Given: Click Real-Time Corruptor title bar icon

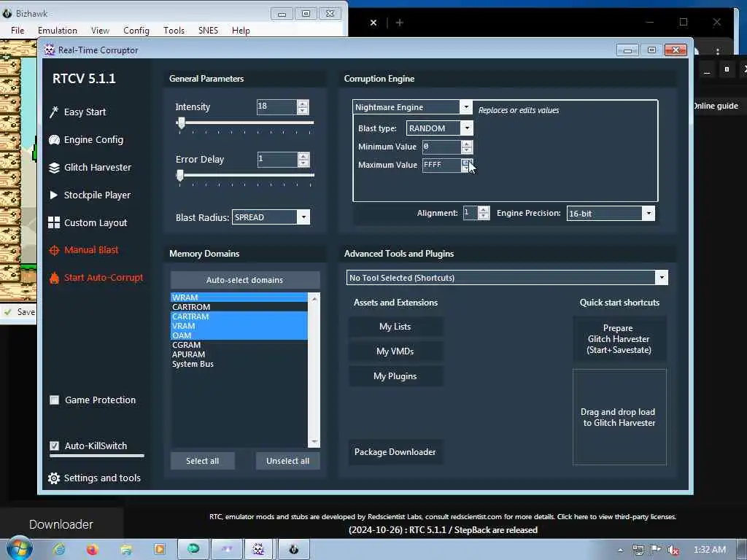Looking at the screenshot, I should (50, 50).
